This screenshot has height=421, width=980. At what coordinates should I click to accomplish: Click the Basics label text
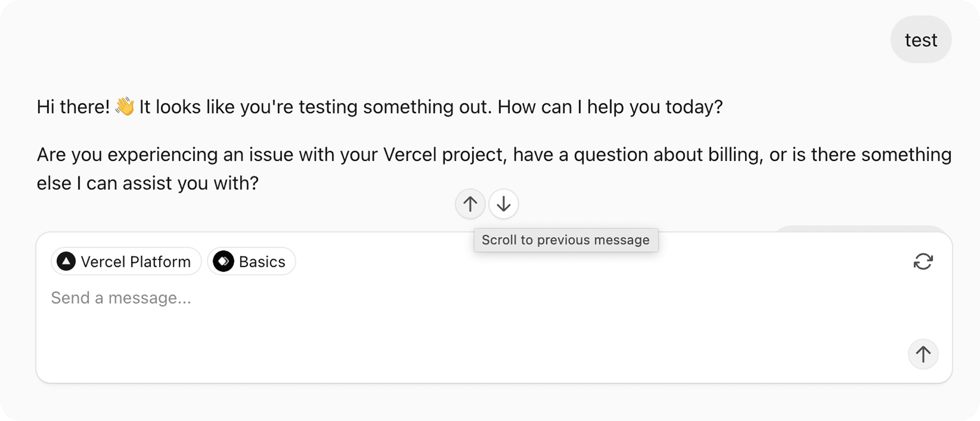click(x=262, y=262)
